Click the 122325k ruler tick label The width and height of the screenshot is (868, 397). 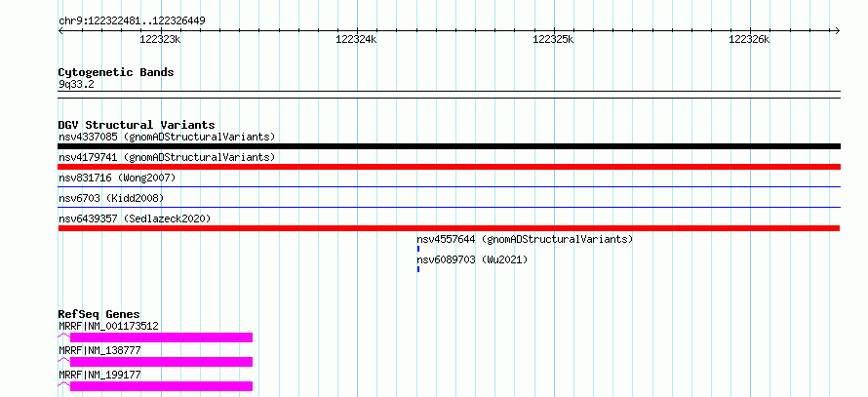pyautogui.click(x=553, y=40)
